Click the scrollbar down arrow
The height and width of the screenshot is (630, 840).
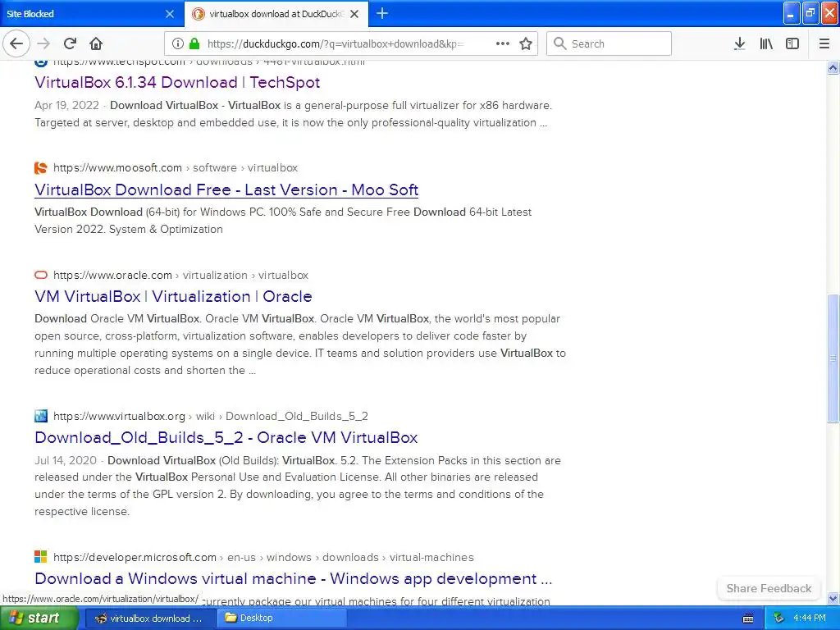click(833, 598)
